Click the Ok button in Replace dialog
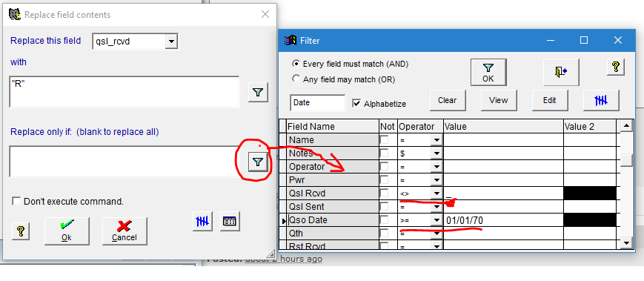 pos(67,231)
